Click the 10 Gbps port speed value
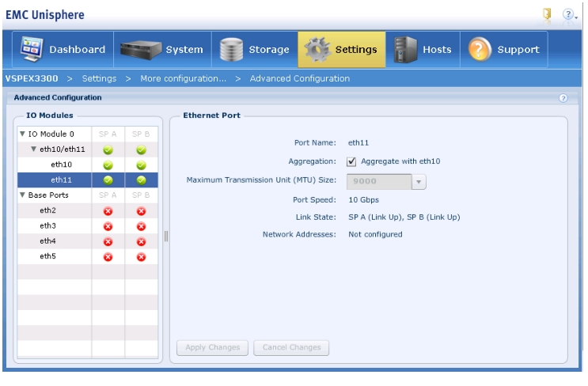The width and height of the screenshot is (588, 386). [x=364, y=200]
